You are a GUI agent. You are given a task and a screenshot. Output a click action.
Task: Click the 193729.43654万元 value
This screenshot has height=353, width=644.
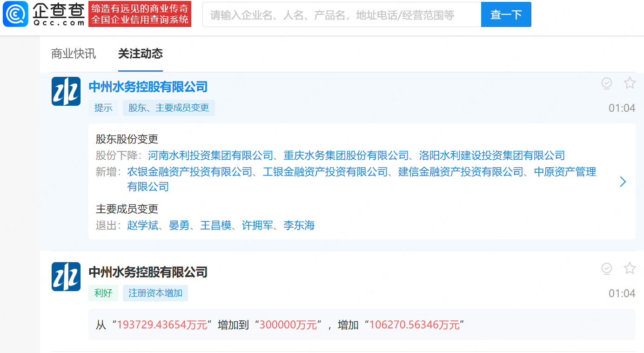(162, 325)
